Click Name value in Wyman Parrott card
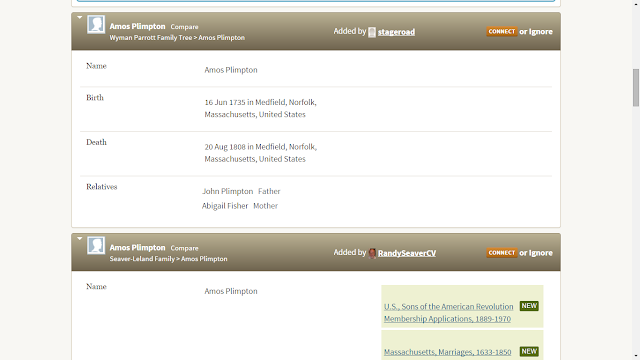 pos(231,70)
